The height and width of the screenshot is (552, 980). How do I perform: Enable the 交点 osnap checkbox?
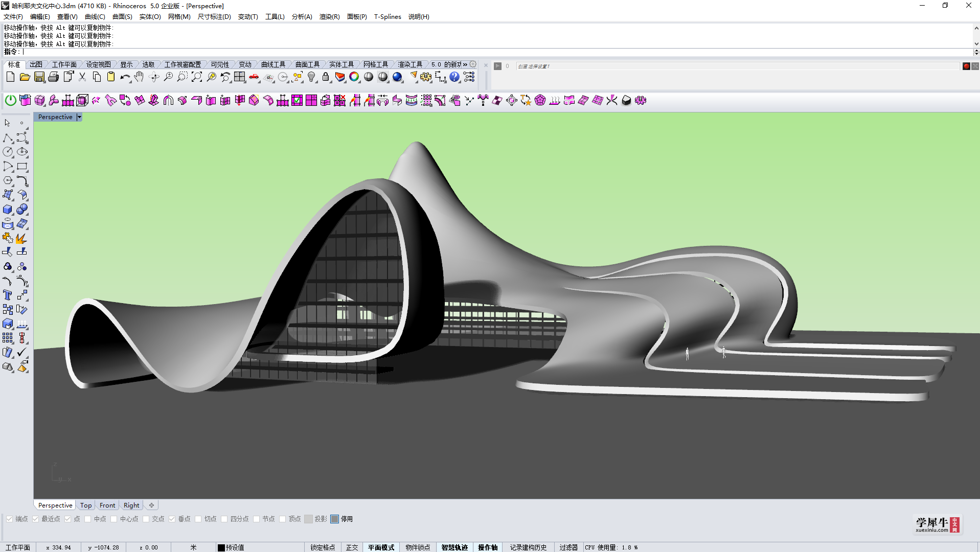coord(146,519)
